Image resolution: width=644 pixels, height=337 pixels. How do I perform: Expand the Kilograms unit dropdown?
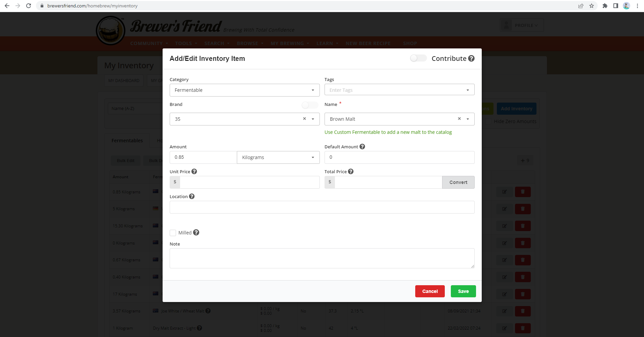[x=278, y=157]
